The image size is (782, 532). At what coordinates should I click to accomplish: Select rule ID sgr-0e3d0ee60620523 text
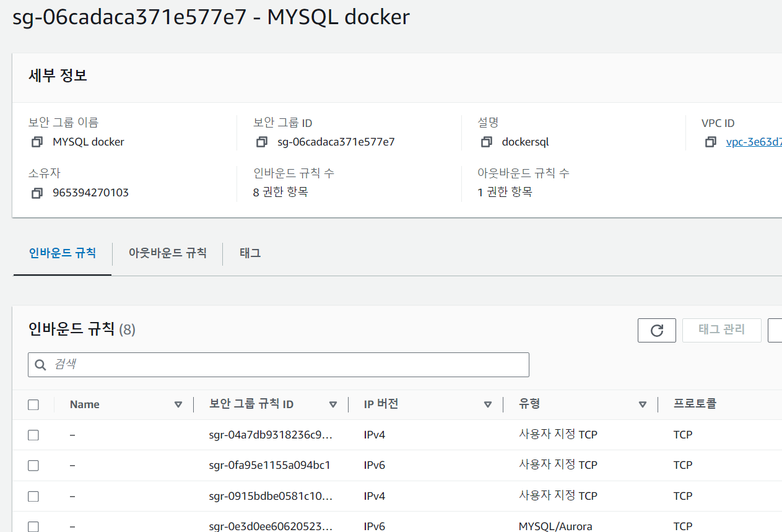click(271, 526)
